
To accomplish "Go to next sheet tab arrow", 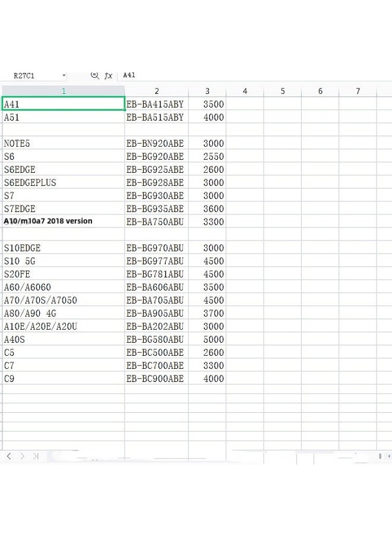I will (x=22, y=456).
